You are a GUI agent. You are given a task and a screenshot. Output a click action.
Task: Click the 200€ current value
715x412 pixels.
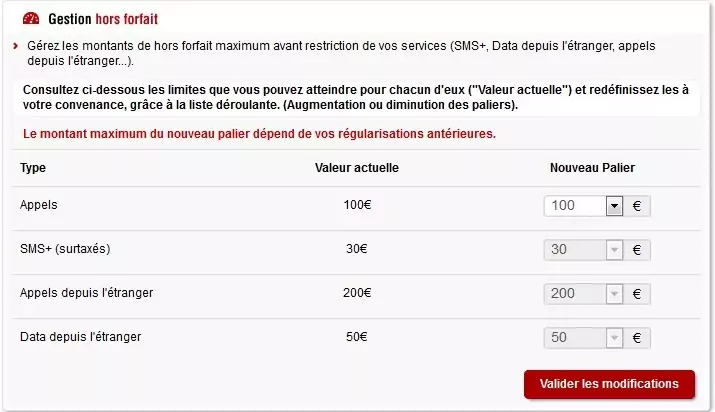pyautogui.click(x=357, y=293)
